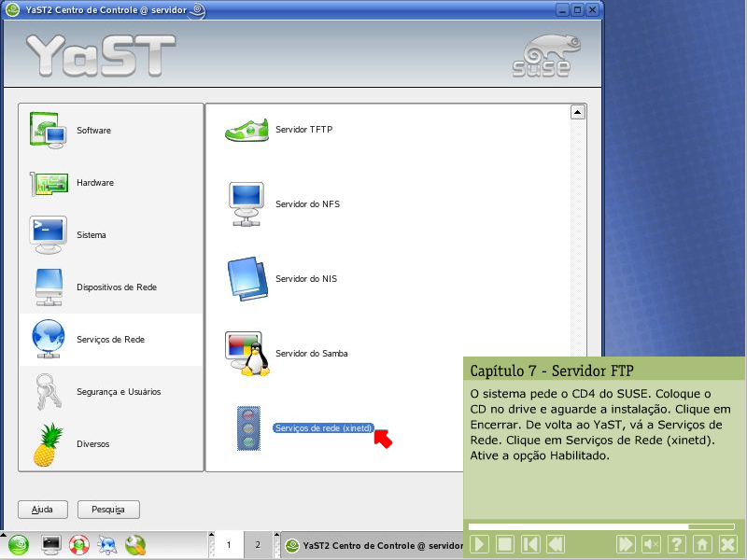Click the Ajuda button
This screenshot has width=747, height=560.
(43, 510)
